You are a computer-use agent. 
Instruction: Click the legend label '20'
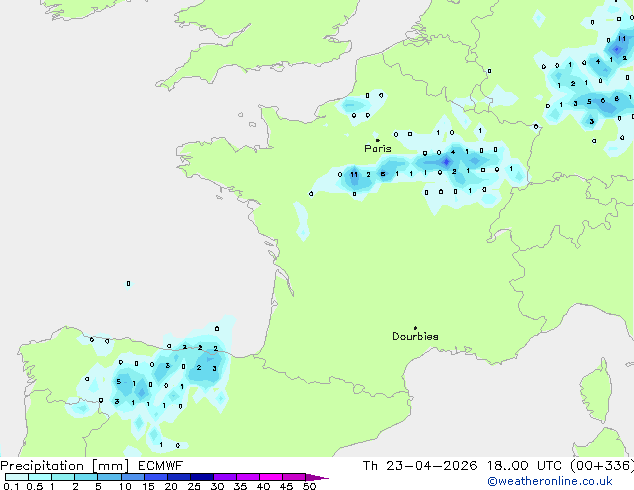click(x=171, y=486)
